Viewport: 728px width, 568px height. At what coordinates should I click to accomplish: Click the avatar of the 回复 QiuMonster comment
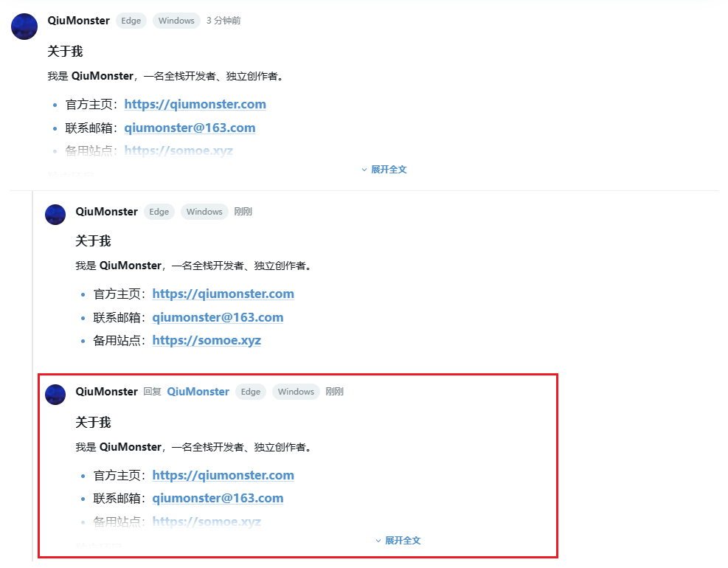(x=55, y=395)
